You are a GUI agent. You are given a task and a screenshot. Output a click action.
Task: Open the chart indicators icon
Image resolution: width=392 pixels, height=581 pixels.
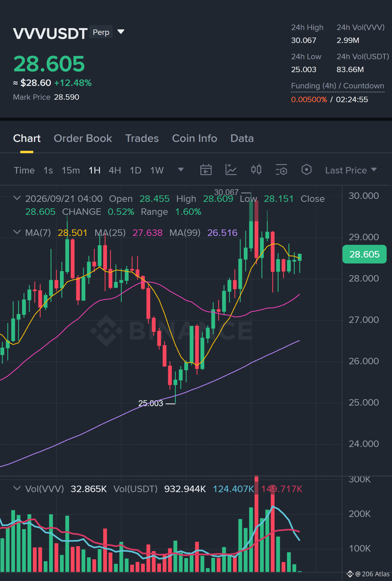(x=231, y=170)
